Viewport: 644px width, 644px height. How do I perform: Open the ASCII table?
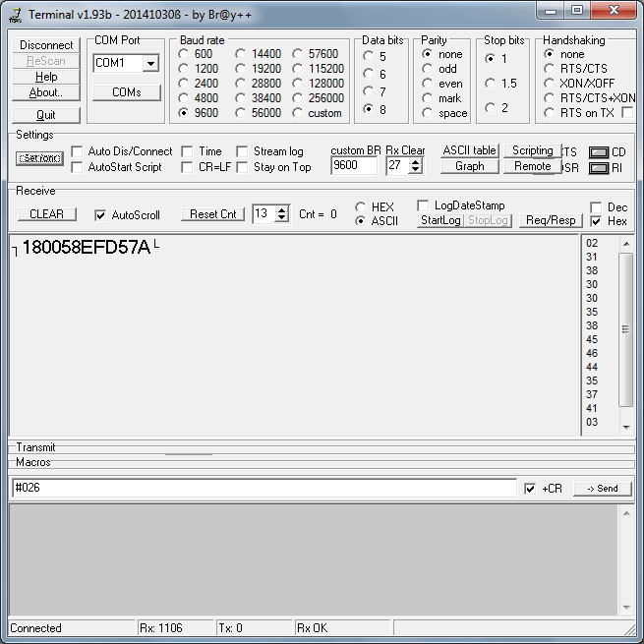(x=469, y=150)
